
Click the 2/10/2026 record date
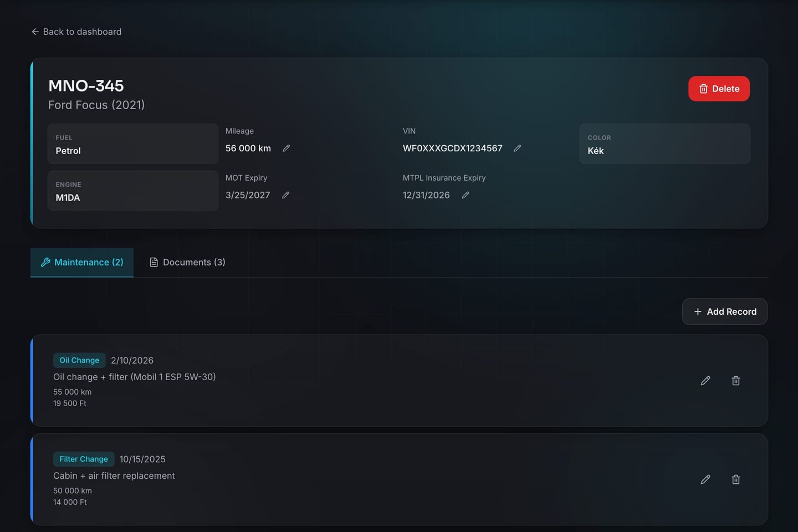pyautogui.click(x=132, y=360)
